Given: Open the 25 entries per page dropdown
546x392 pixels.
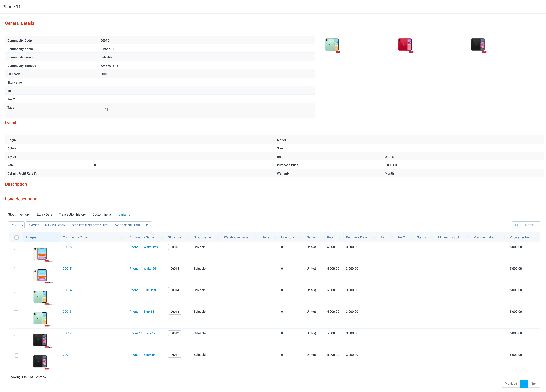Looking at the screenshot, I should [17, 225].
